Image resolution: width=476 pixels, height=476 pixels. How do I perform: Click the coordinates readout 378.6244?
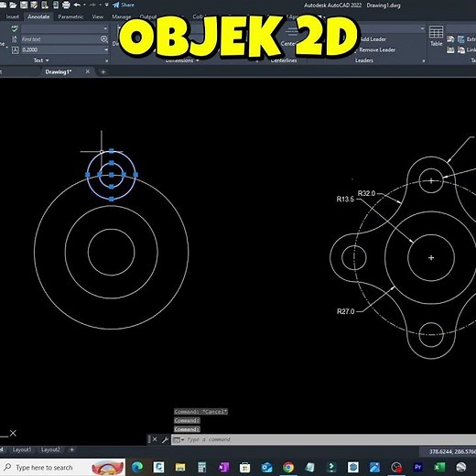(x=452, y=451)
